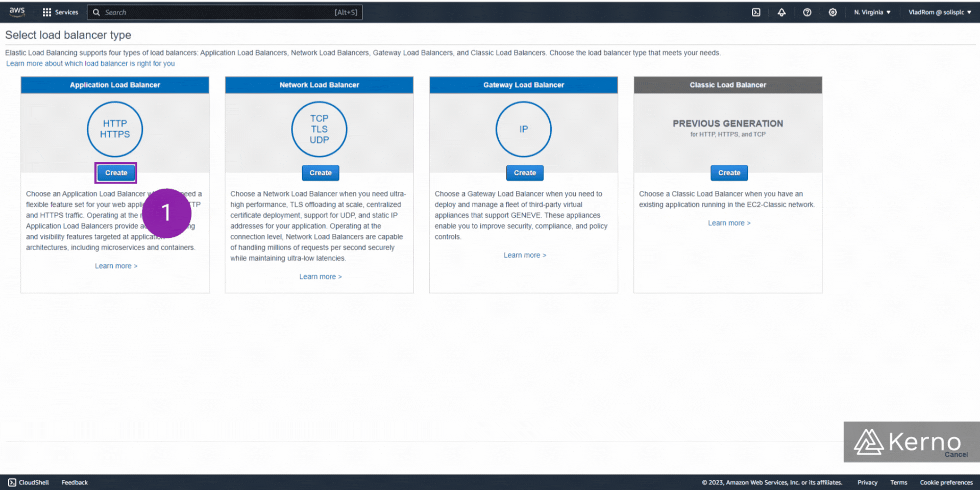Screen dimensions: 980x490
Task: Open the help question mark icon
Action: pos(807,12)
